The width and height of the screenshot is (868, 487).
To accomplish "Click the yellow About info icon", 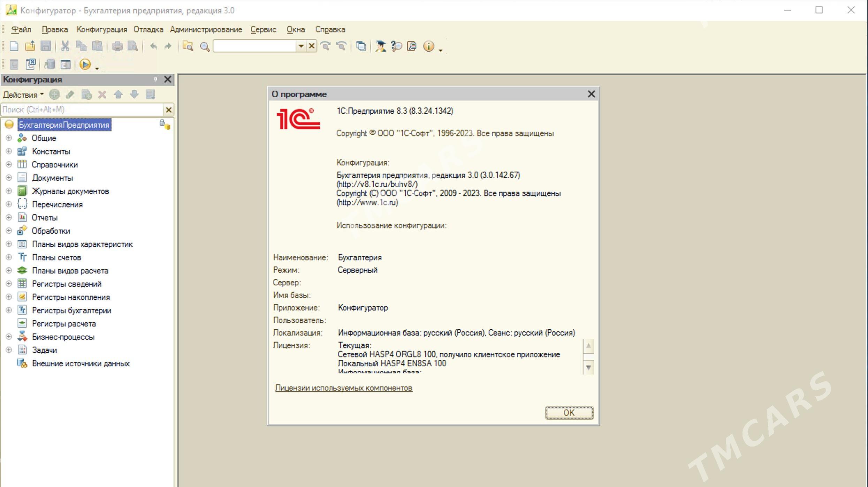I will [x=428, y=46].
